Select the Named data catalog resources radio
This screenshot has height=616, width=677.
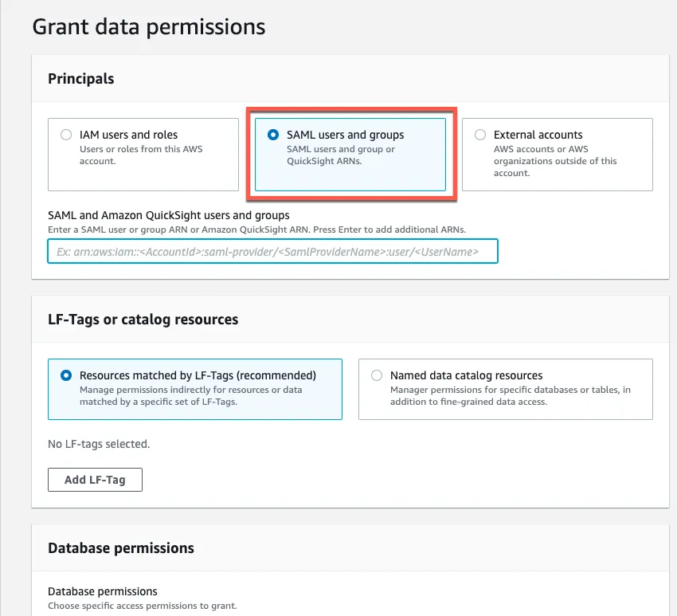(x=377, y=375)
